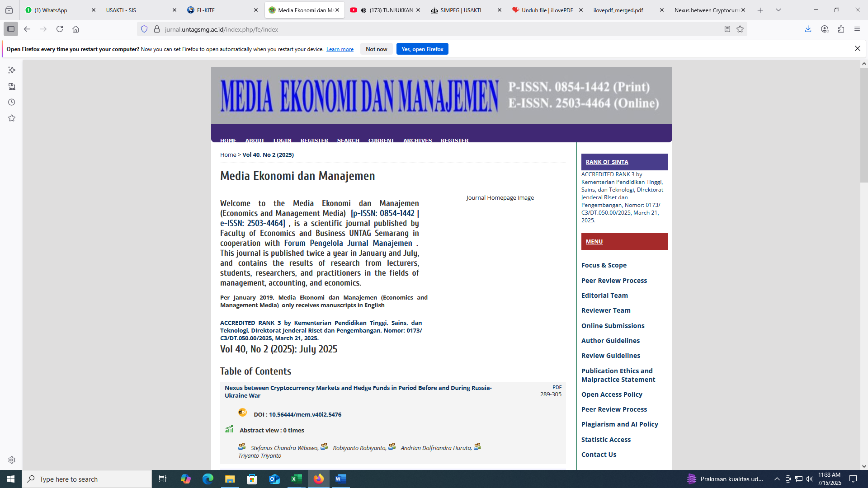Viewport: 868px width, 488px height.
Task: Open tracking protection shield icon
Action: (x=144, y=29)
